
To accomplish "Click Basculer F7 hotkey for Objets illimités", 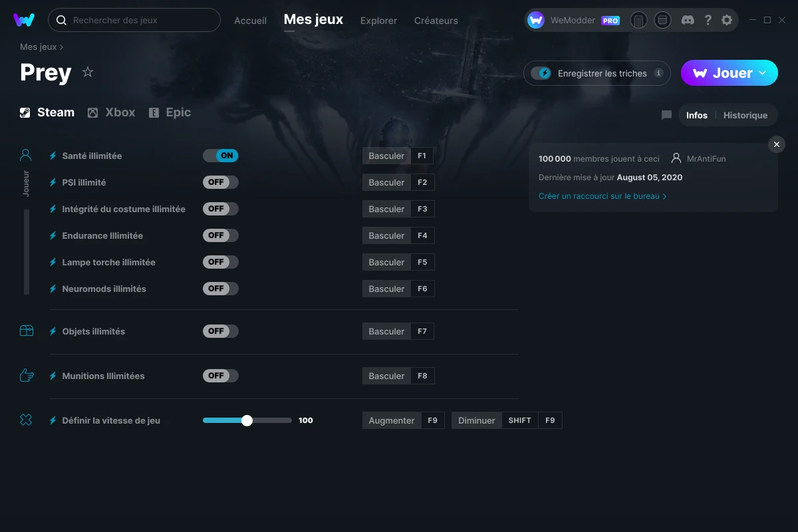I will (398, 331).
